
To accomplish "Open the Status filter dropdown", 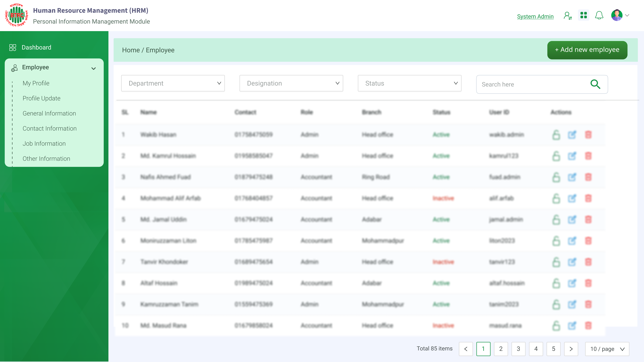I will pyautogui.click(x=409, y=83).
